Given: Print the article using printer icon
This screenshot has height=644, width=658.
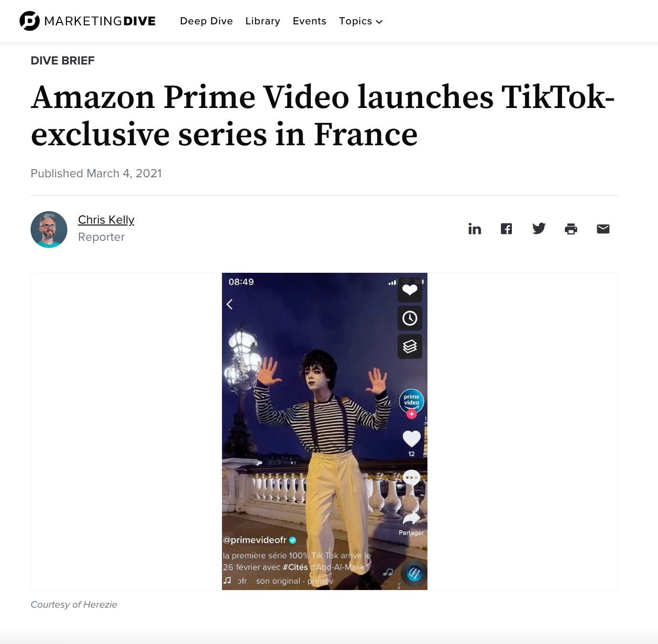Looking at the screenshot, I should [x=571, y=229].
